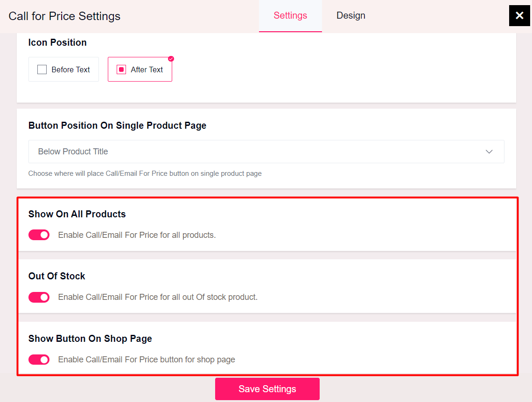Select the After Text icon position option
The image size is (532, 402).
click(x=140, y=69)
